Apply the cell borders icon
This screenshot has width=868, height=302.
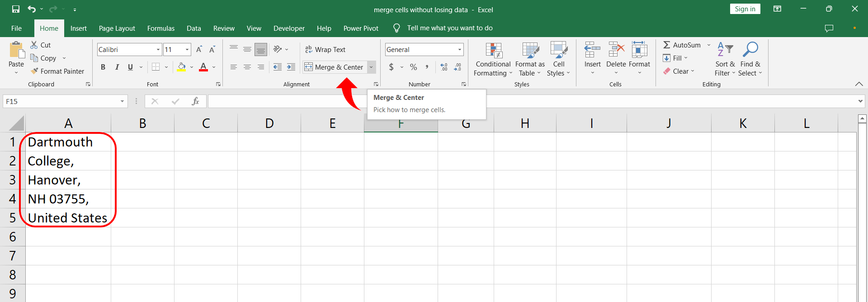coord(156,67)
